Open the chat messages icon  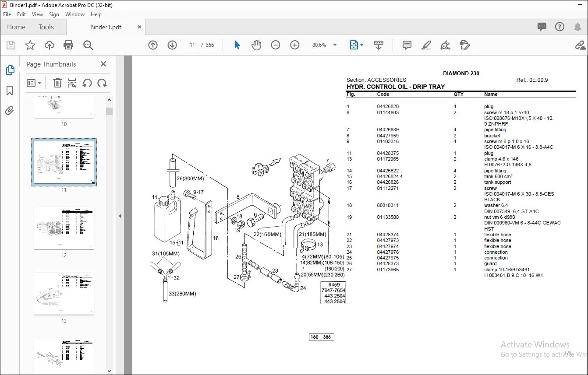542,27
